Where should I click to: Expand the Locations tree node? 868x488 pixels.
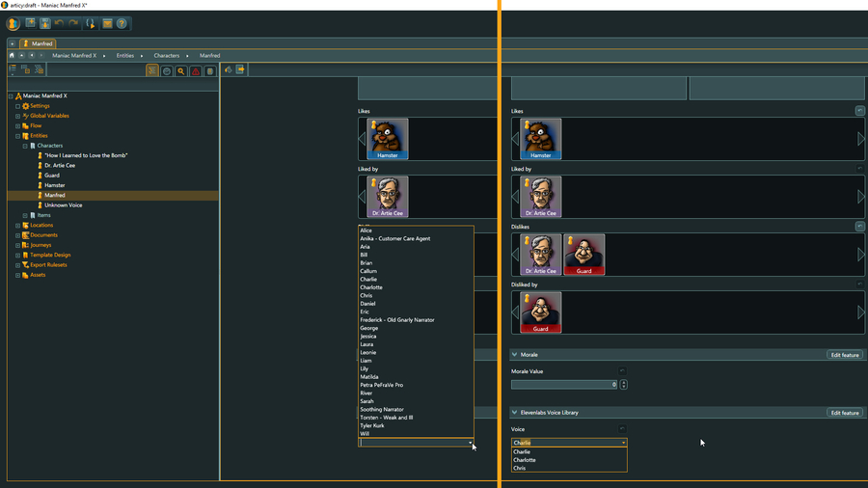pyautogui.click(x=17, y=226)
